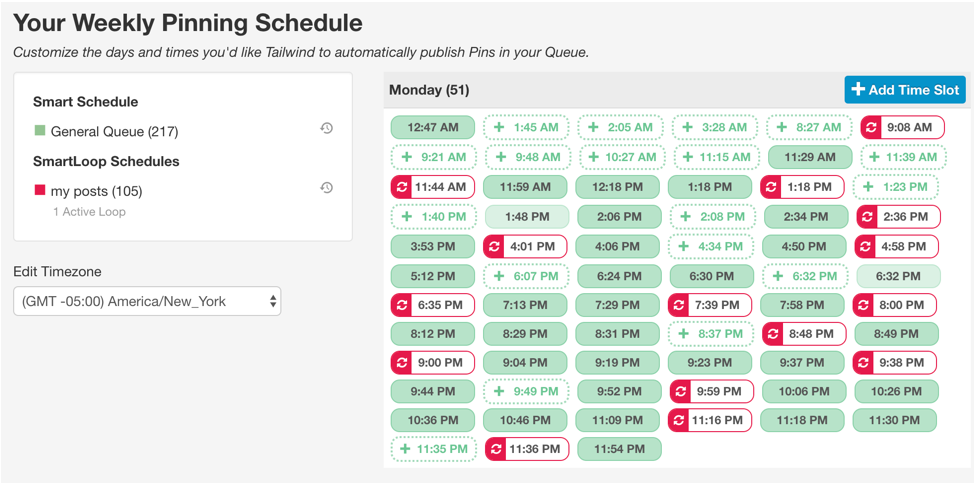Screen dimensions: 974x483
Task: Click plus icon on 8:27 AM slot
Action: (781, 127)
